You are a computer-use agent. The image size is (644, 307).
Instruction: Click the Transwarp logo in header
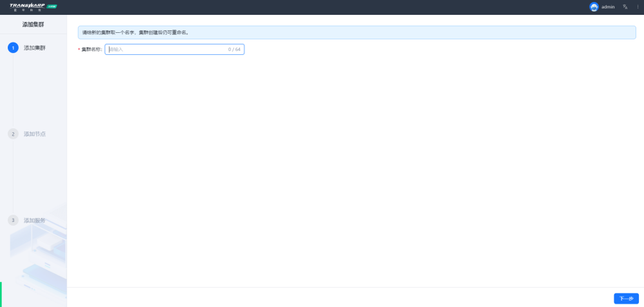pyautogui.click(x=27, y=6)
